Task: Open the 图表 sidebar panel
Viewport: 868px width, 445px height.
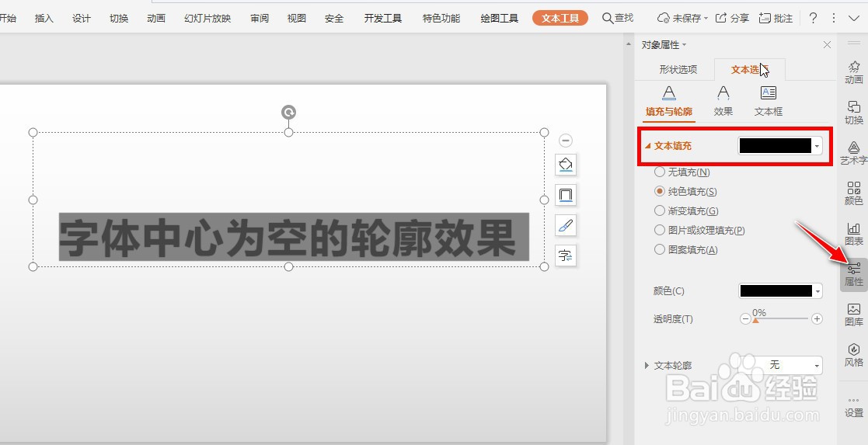Action: pyautogui.click(x=853, y=234)
